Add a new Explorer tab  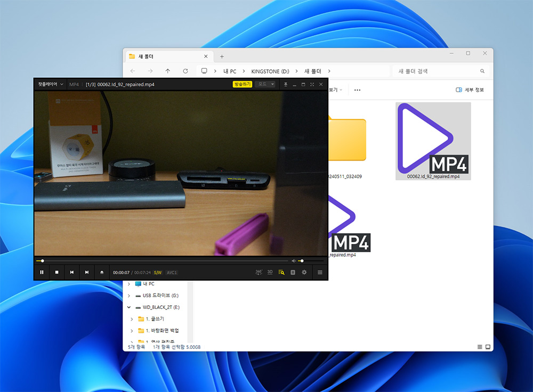tap(222, 57)
